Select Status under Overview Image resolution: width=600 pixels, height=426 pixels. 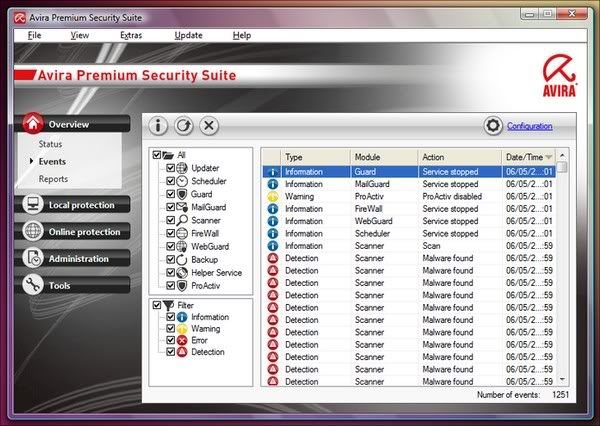click(50, 144)
